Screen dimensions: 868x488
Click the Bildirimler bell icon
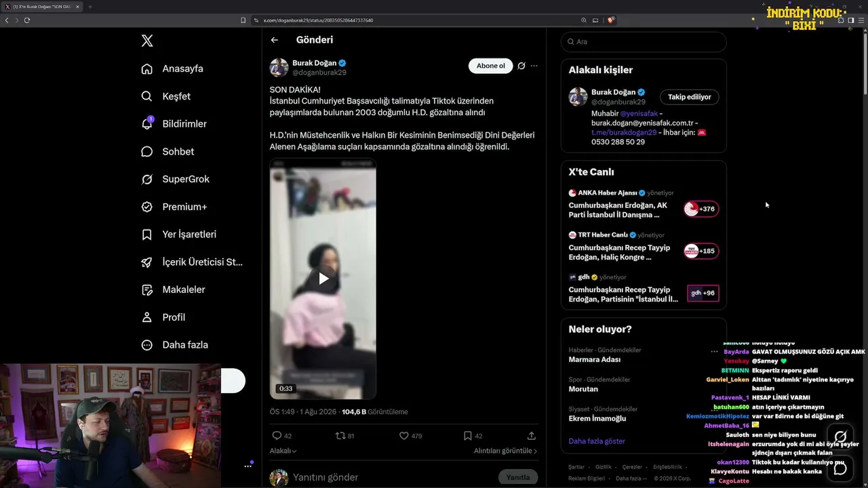click(x=146, y=124)
